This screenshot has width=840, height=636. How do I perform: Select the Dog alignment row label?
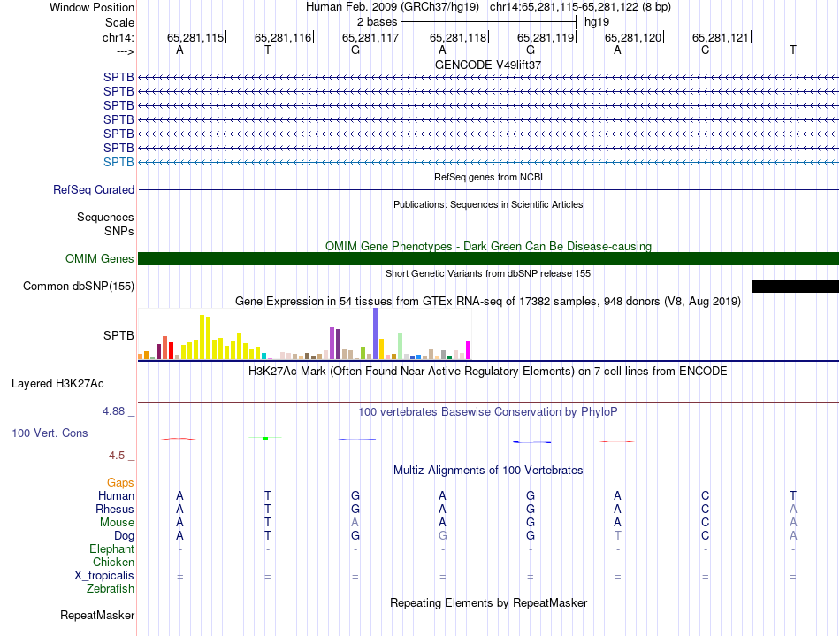pyautogui.click(x=125, y=536)
